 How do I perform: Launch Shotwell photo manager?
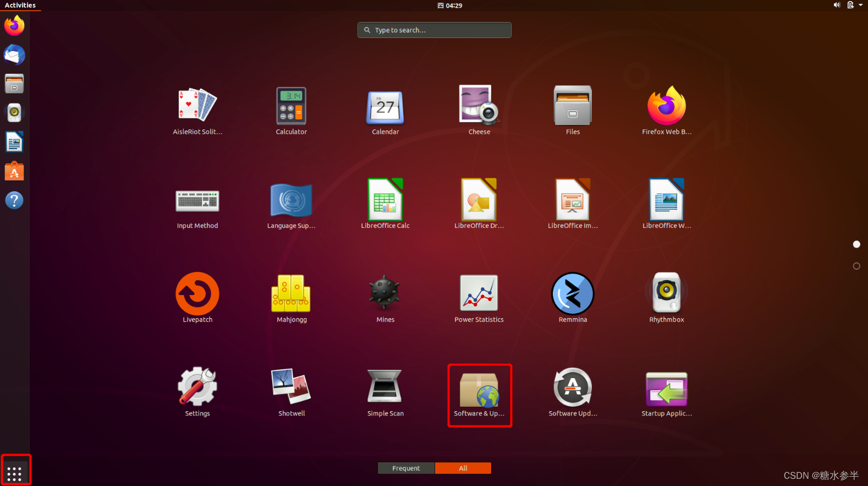click(292, 392)
